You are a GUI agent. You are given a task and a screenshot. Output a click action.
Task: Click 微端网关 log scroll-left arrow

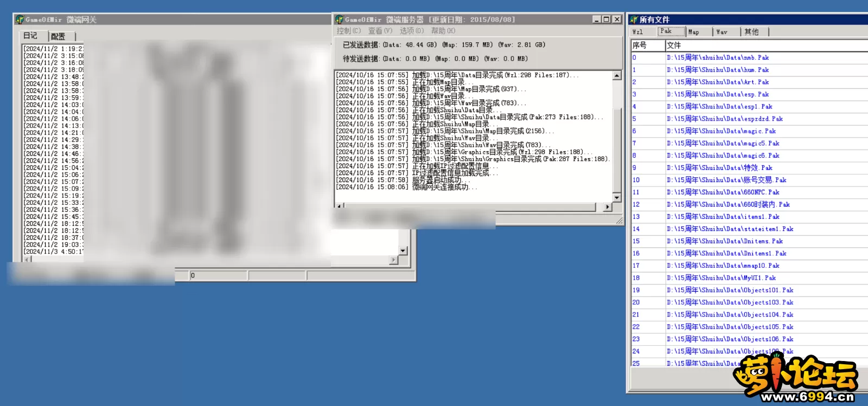point(27,259)
